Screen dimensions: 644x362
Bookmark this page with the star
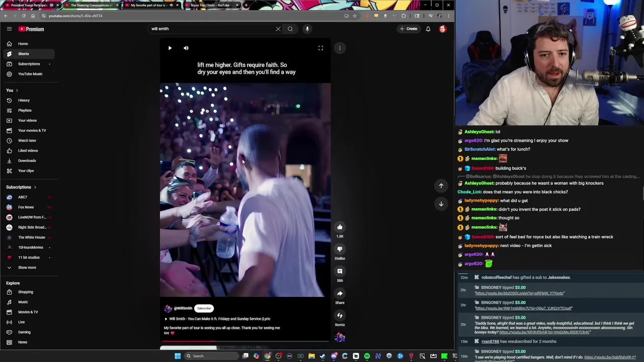[354, 16]
